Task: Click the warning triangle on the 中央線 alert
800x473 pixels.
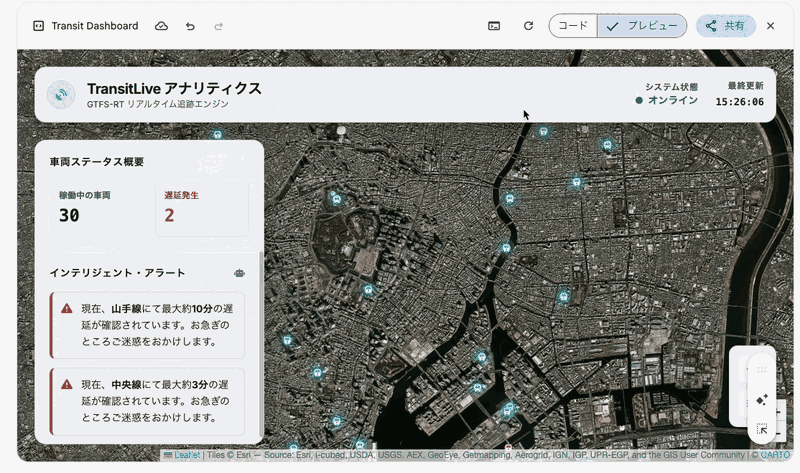Action: point(67,384)
